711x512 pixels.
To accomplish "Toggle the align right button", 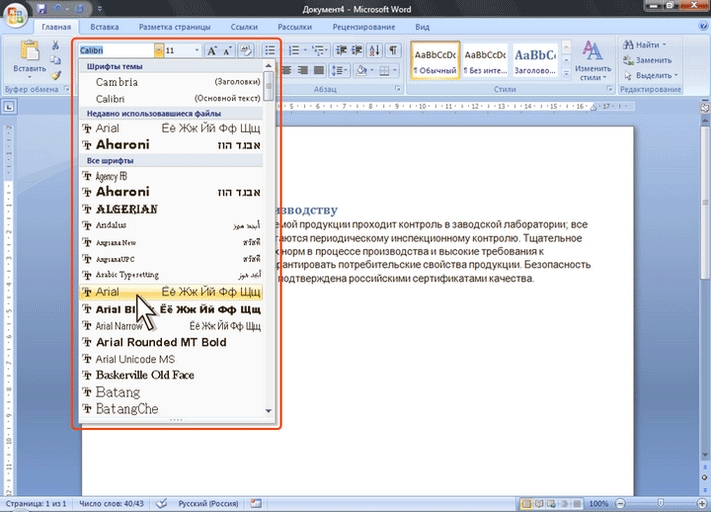I will (303, 70).
